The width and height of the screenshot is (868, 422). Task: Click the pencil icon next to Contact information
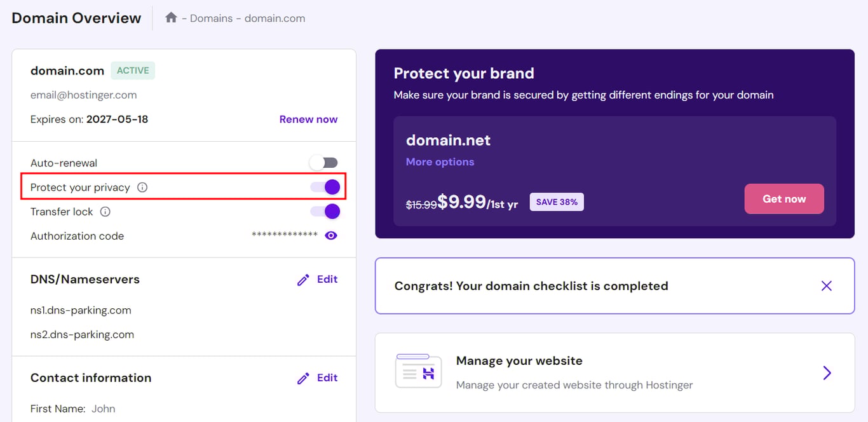click(303, 378)
